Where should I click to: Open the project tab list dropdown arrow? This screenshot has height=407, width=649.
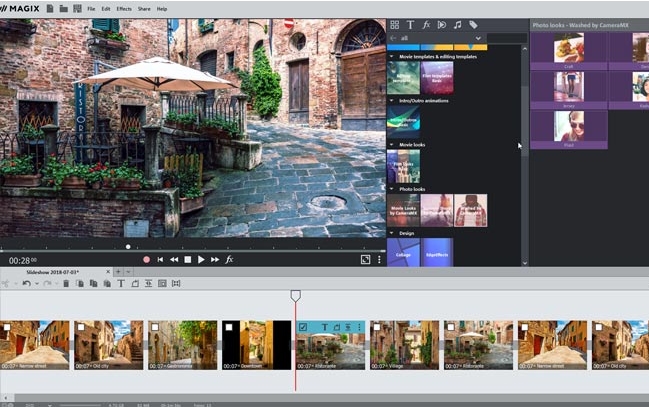tap(128, 272)
